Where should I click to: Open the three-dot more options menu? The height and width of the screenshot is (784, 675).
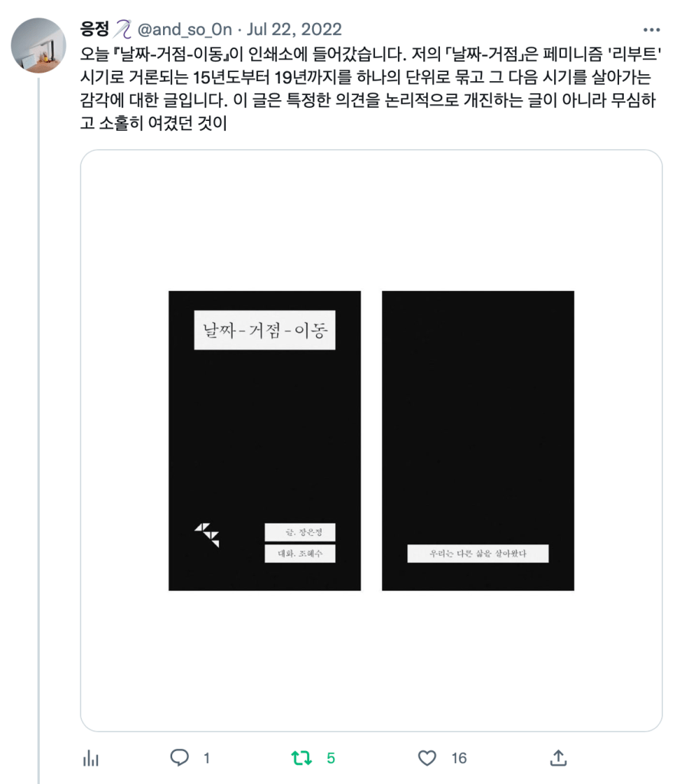pos(651,30)
